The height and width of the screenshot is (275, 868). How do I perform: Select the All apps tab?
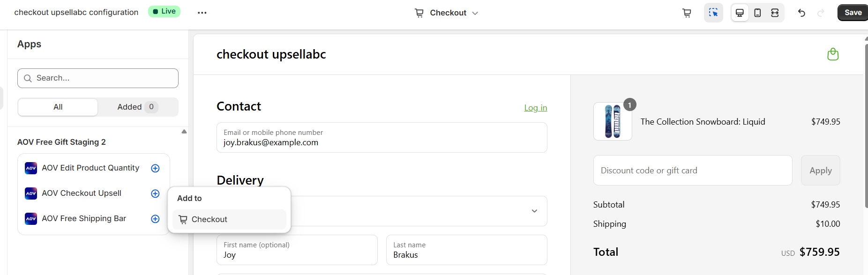58,107
